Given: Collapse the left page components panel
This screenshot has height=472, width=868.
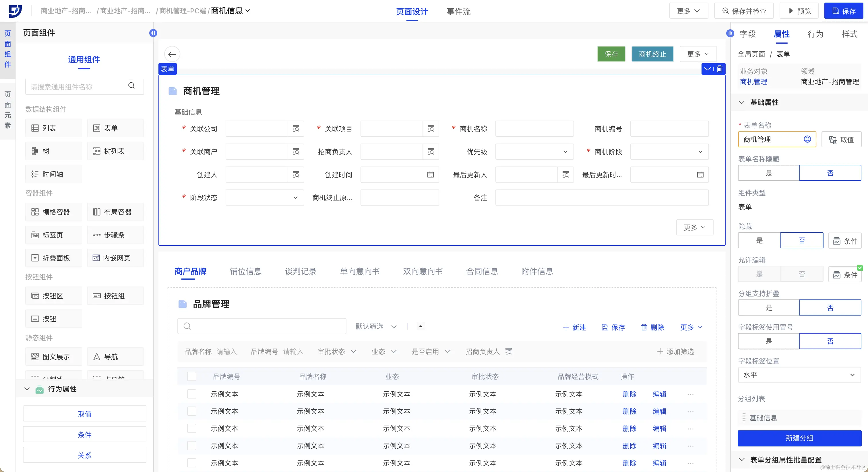Looking at the screenshot, I should coord(153,33).
